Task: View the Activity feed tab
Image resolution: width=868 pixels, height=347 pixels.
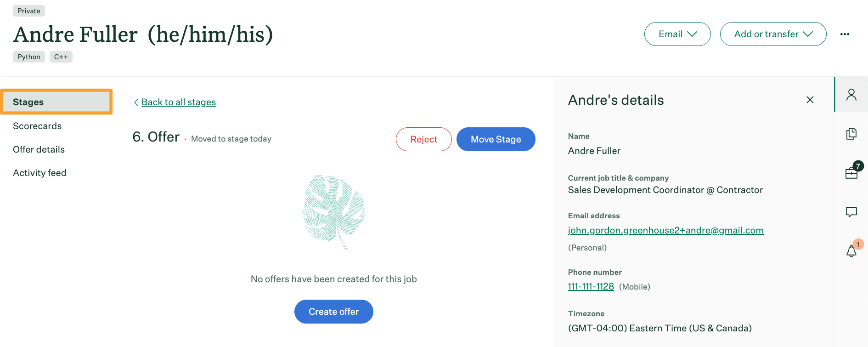Action: point(39,173)
